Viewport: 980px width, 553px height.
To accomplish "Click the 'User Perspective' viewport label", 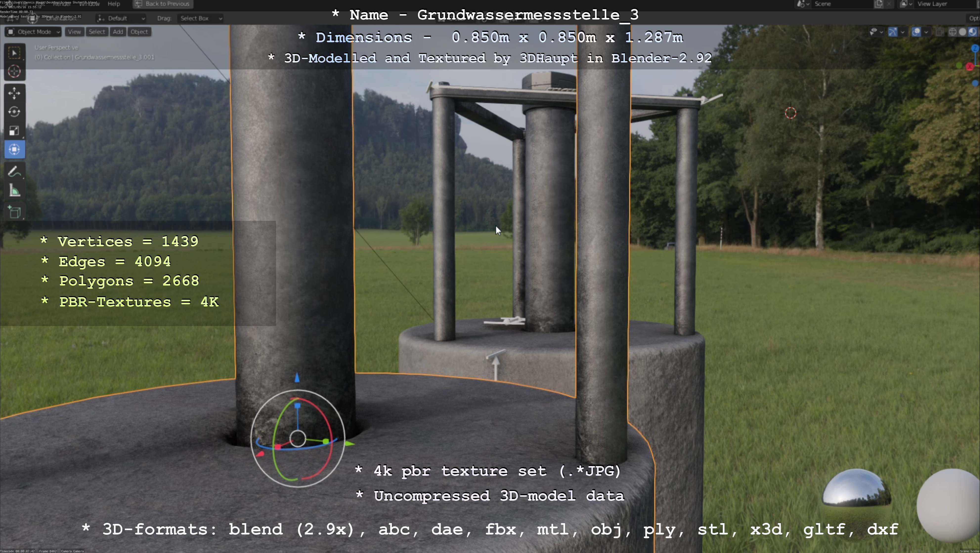I will [56, 47].
